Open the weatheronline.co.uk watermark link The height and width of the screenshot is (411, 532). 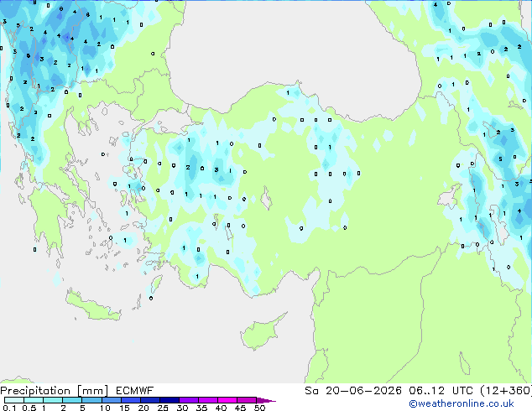(462, 403)
